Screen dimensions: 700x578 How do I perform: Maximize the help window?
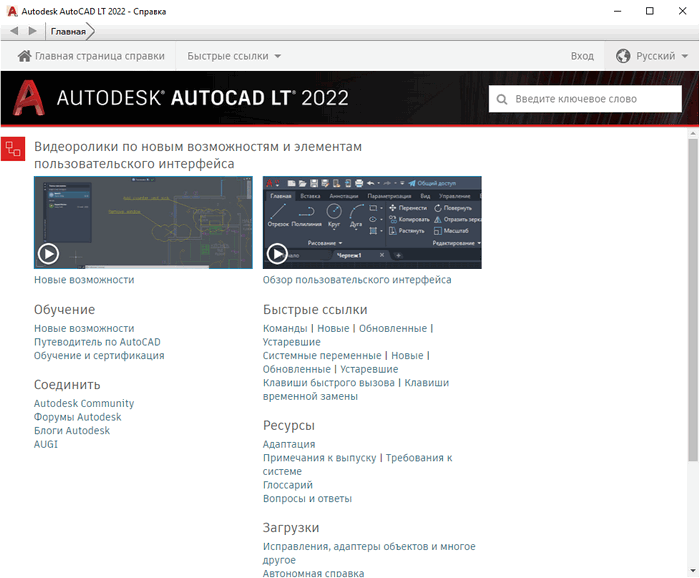[650, 11]
